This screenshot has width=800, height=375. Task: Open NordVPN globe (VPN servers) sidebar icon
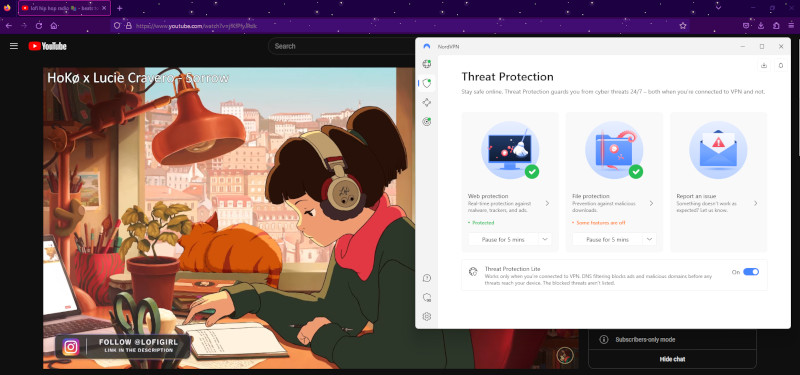427,64
